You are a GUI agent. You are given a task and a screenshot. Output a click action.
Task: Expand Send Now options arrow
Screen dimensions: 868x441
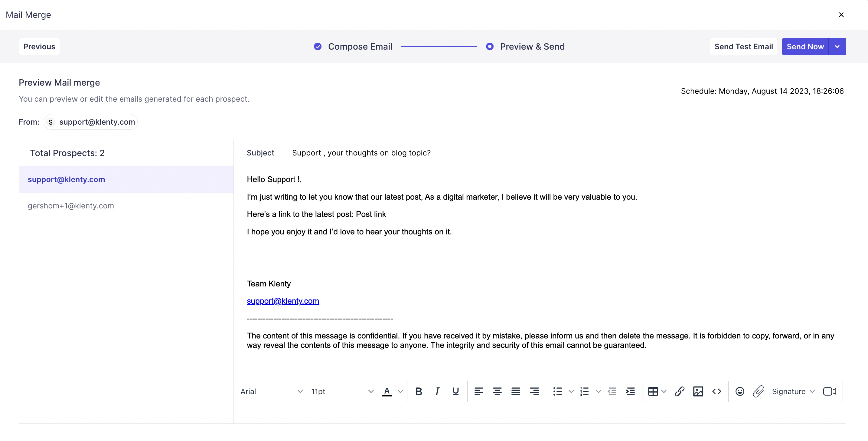[x=837, y=47]
